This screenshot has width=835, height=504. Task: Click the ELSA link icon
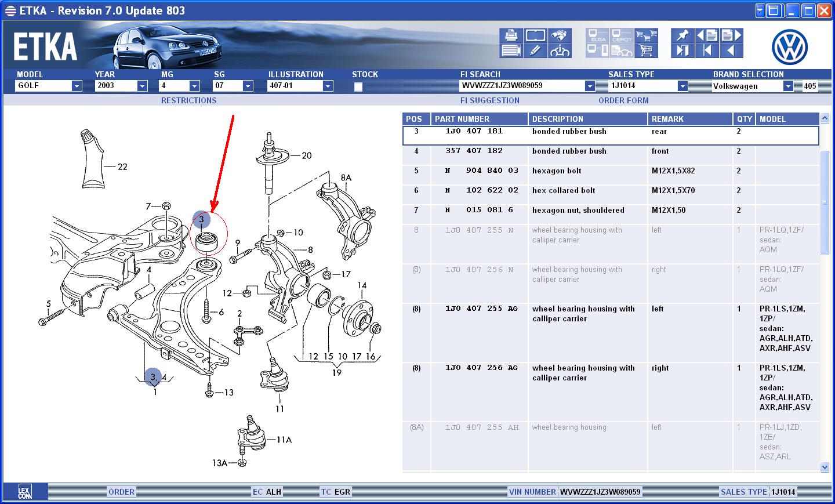point(597,36)
